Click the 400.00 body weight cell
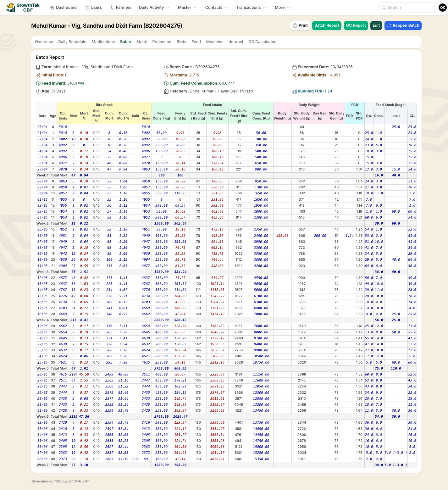Screen dimensions: 448x490 click(x=282, y=236)
